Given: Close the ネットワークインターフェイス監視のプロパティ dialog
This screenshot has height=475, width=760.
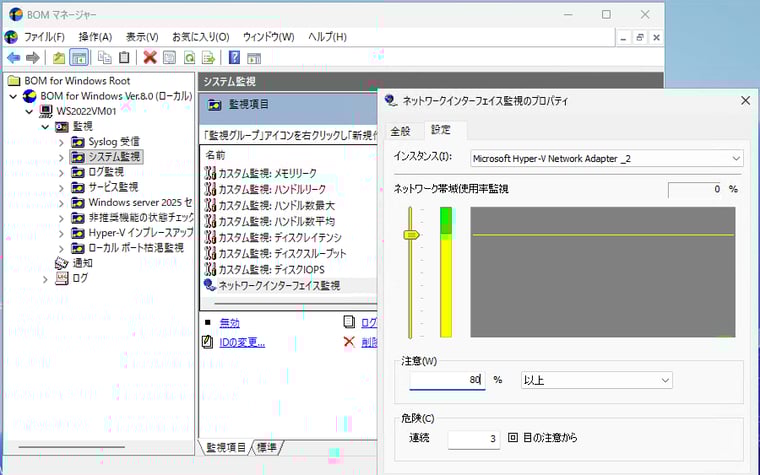Looking at the screenshot, I should [x=745, y=100].
